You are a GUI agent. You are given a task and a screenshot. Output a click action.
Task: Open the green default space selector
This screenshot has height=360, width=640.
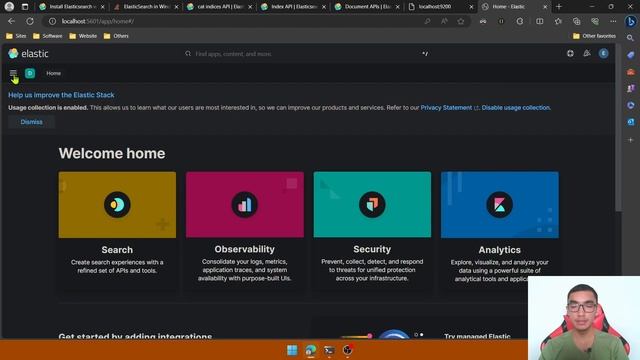(30, 73)
